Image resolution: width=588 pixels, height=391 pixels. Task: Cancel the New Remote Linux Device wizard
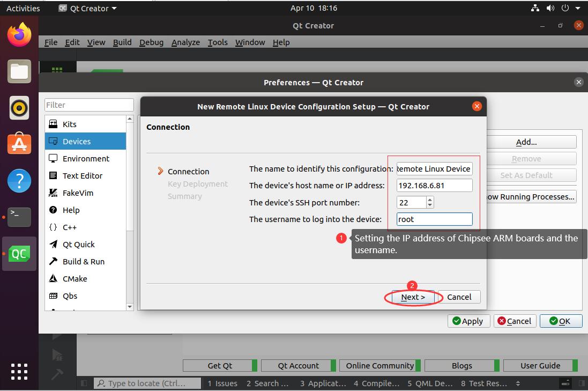tap(459, 297)
